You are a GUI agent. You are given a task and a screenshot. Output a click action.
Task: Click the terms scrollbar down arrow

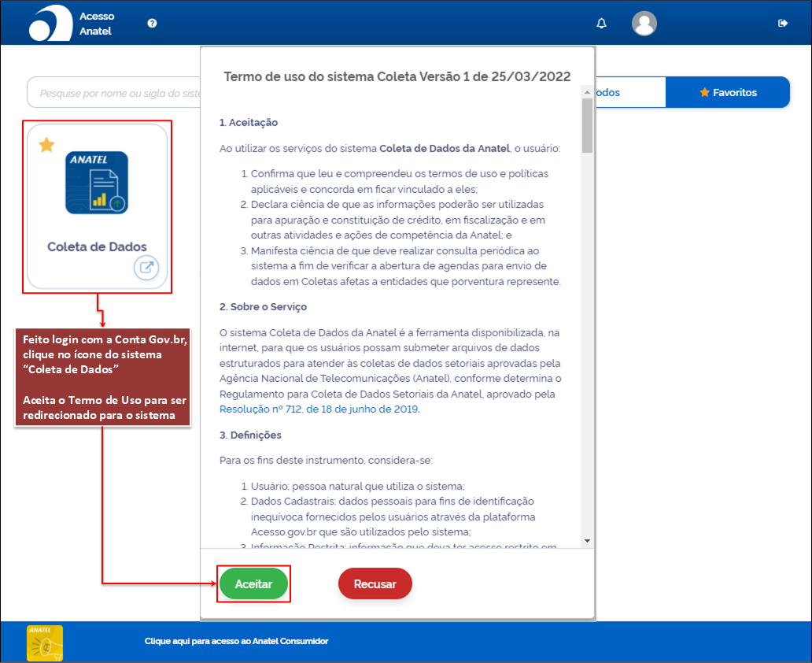(587, 541)
